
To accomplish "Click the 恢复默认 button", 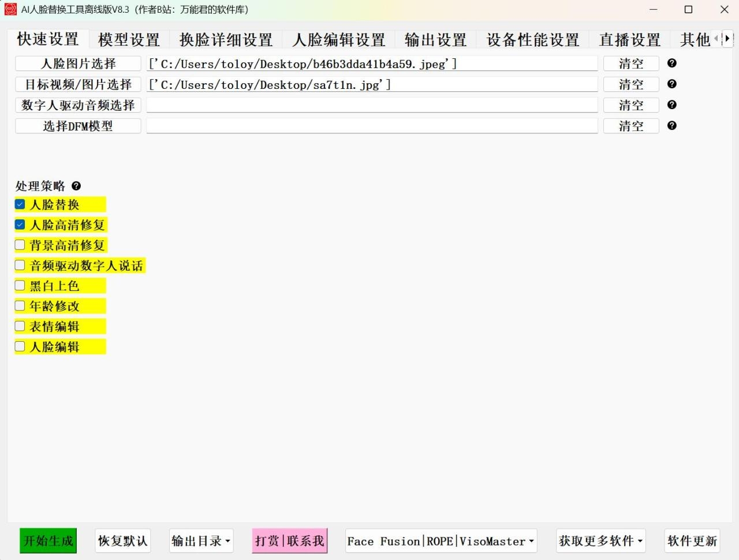I will tap(123, 541).
